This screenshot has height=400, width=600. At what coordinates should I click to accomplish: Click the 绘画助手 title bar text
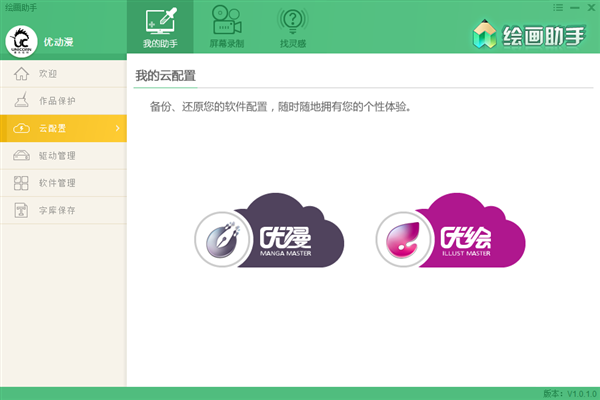pos(21,8)
